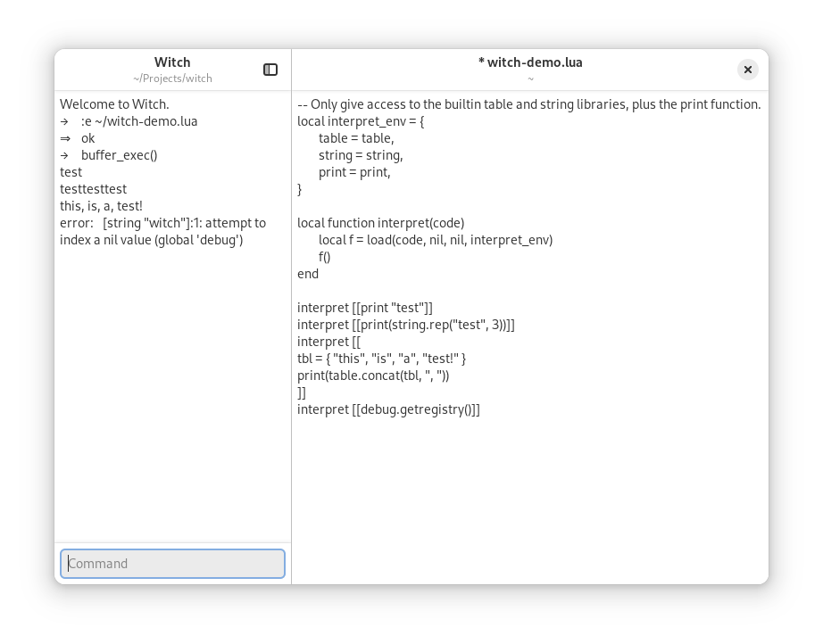
Task: Click the 'local function interpret(code)' line
Action: coord(380,223)
